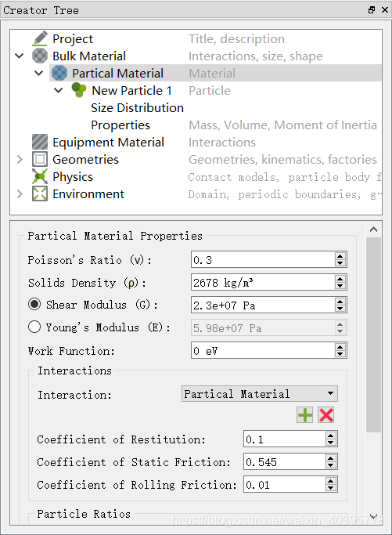
Task: Click the properties panel vertical scrollbar
Action: coord(373,334)
